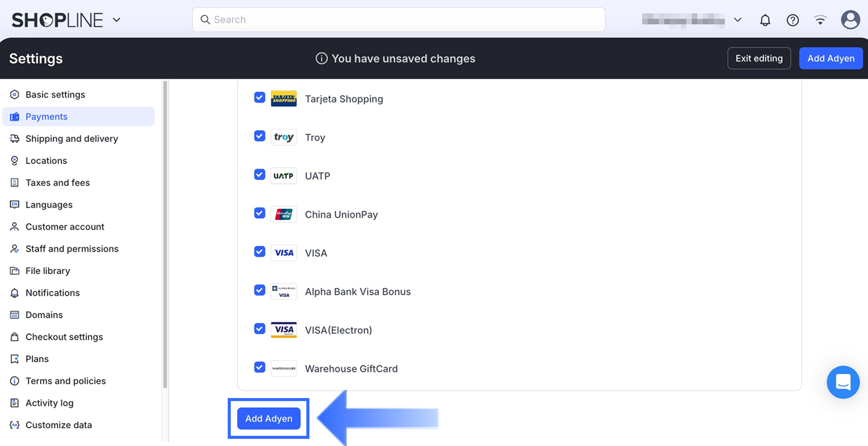Click the Exit editing button
868x446 pixels.
tap(759, 58)
